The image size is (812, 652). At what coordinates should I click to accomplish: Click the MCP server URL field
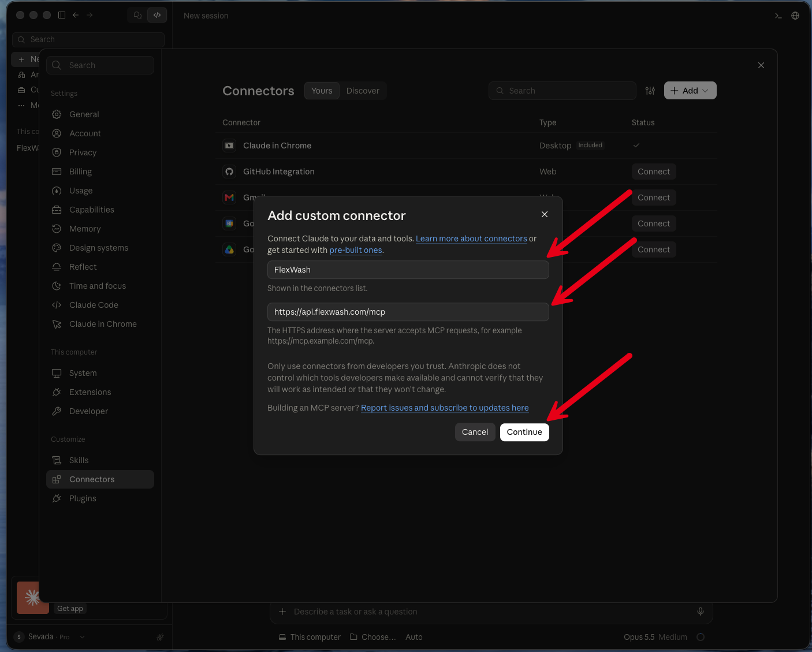pyautogui.click(x=408, y=312)
